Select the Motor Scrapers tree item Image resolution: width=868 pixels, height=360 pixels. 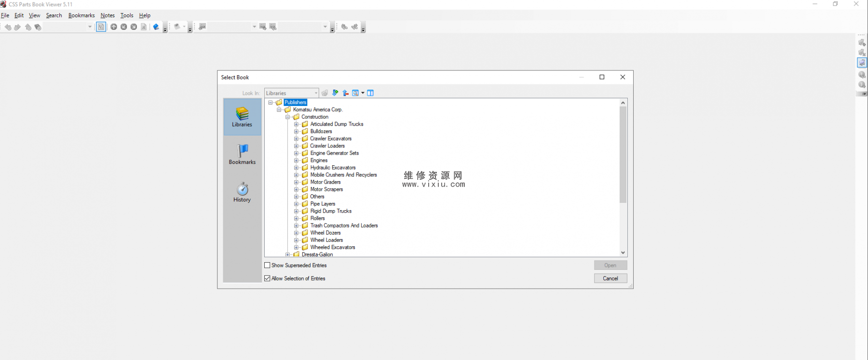(x=326, y=189)
